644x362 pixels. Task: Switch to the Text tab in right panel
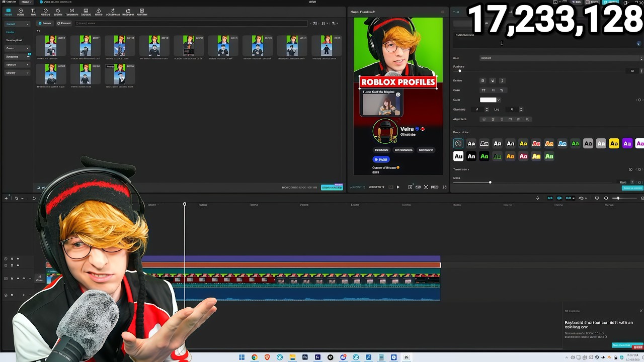point(456,12)
